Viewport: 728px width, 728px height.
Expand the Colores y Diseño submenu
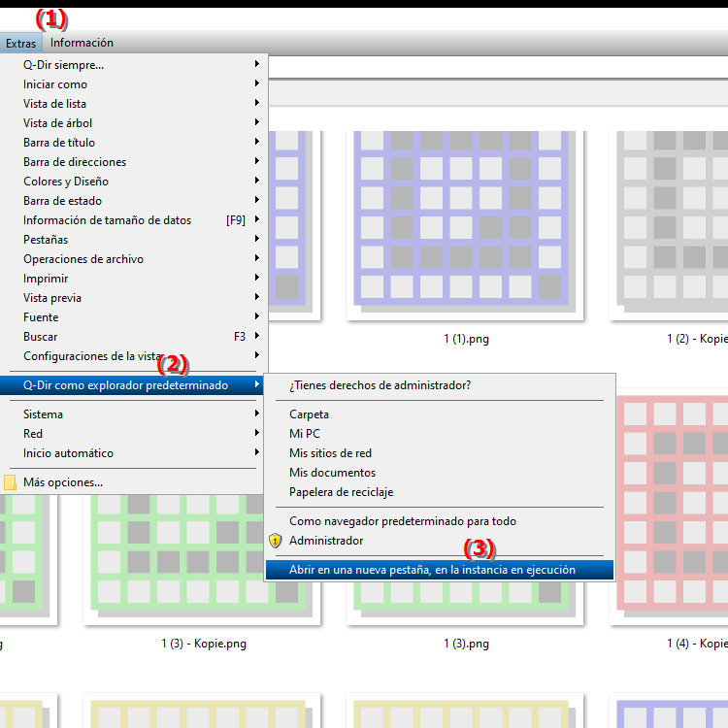66,182
